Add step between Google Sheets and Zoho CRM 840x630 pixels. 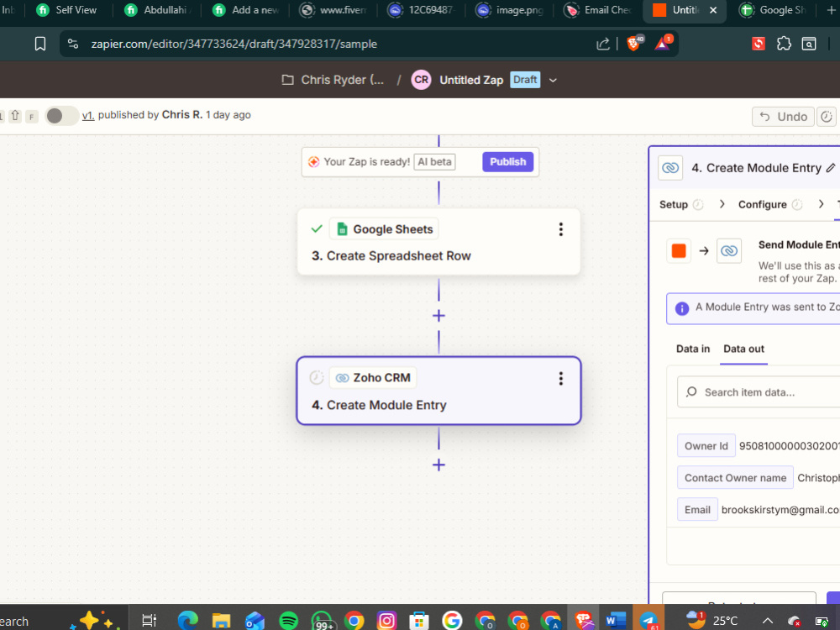coord(438,316)
